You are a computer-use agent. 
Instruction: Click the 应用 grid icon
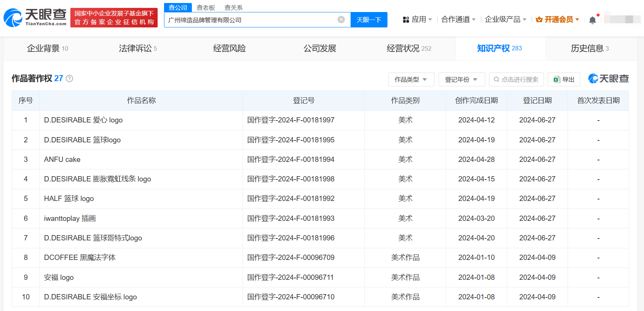406,20
